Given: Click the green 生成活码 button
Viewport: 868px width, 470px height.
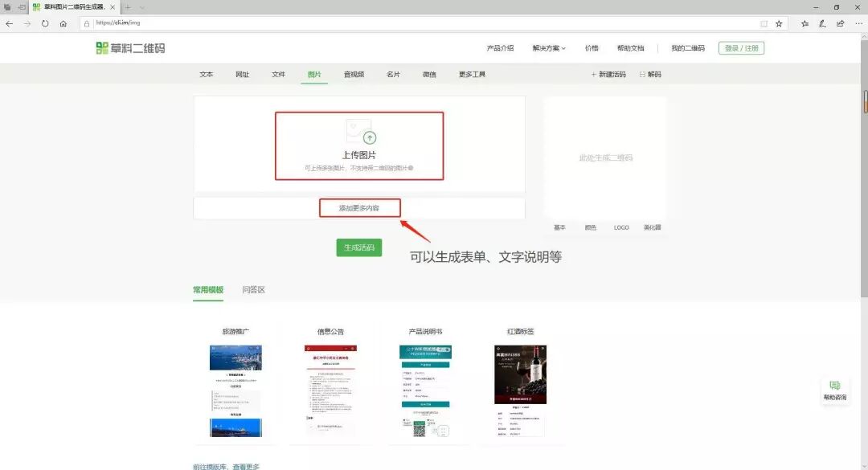Looking at the screenshot, I should (x=358, y=247).
